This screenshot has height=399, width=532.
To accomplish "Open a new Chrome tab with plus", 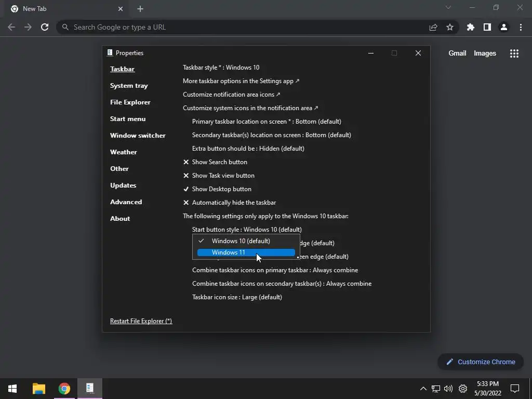I will [140, 9].
